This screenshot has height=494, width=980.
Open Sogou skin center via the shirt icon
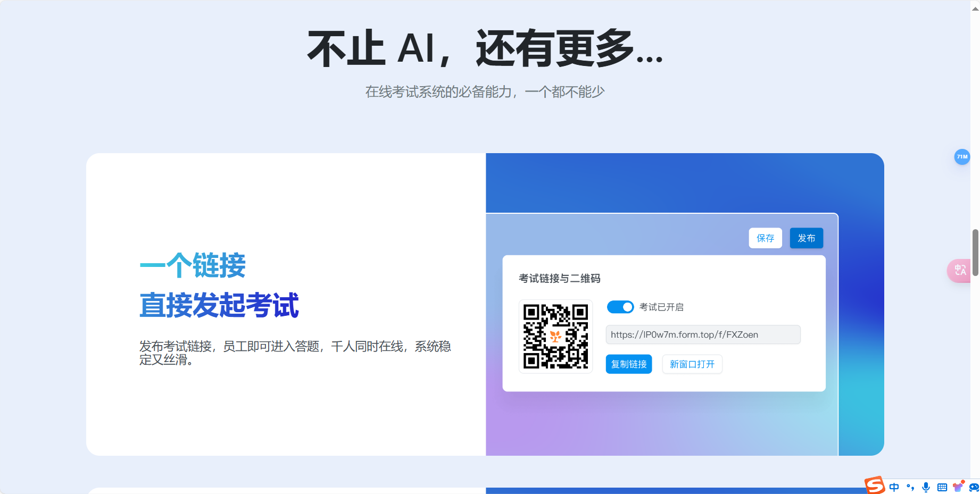click(x=958, y=486)
